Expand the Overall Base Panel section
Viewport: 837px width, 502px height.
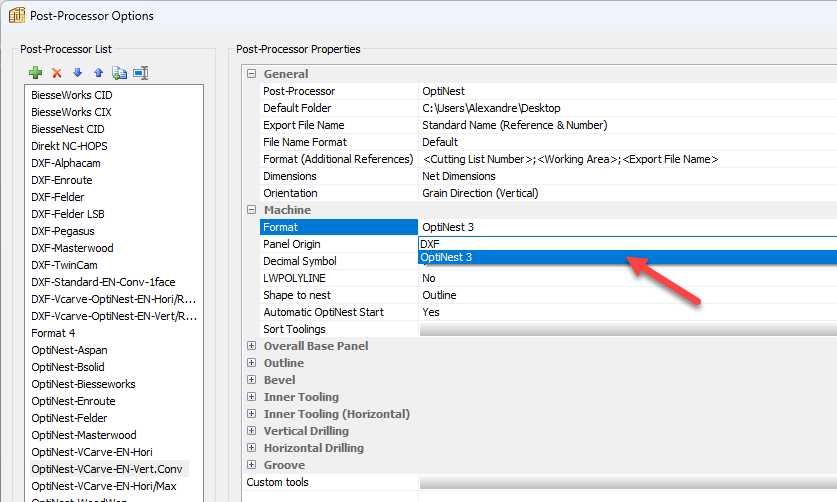click(x=251, y=346)
